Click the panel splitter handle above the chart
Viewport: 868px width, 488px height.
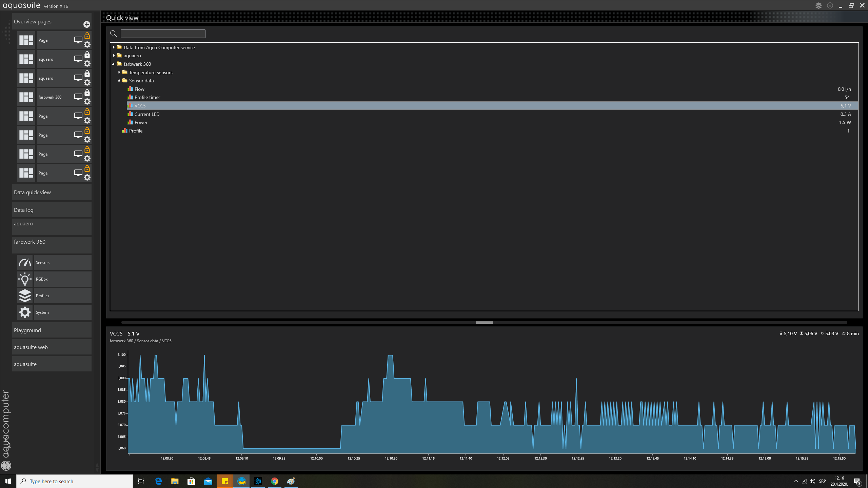point(484,322)
